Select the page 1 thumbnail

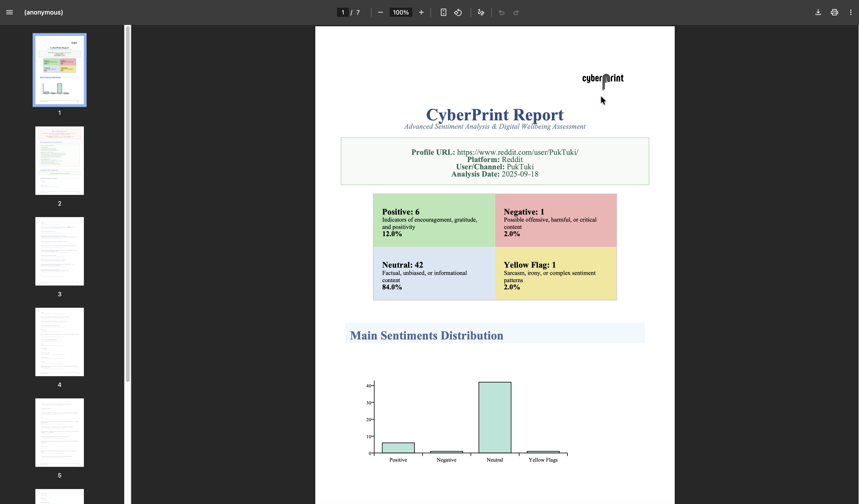click(x=60, y=70)
